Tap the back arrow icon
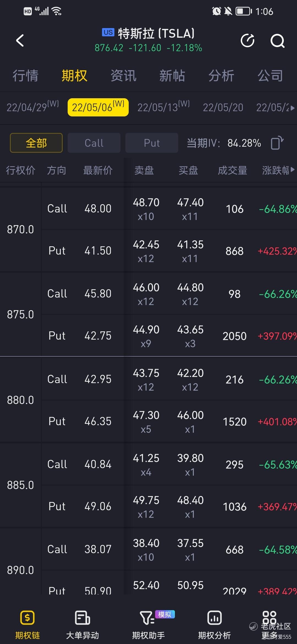 click(x=20, y=41)
